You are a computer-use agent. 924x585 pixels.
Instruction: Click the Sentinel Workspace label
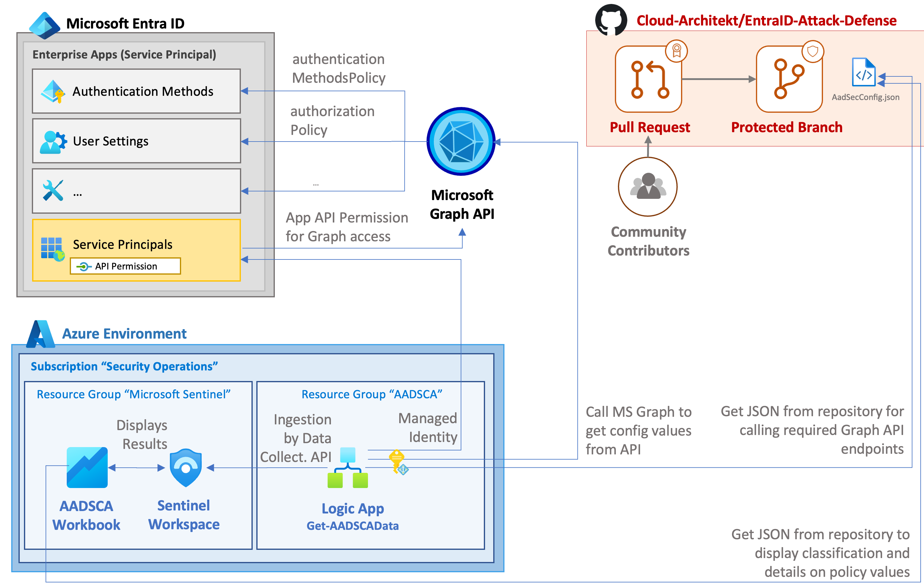click(x=184, y=515)
